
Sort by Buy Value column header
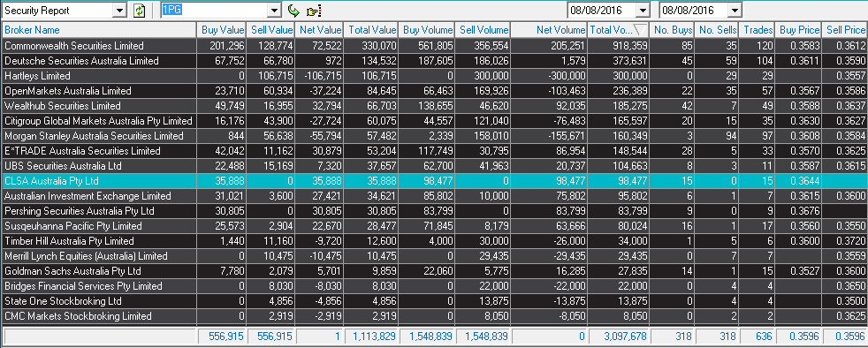pyautogui.click(x=221, y=30)
